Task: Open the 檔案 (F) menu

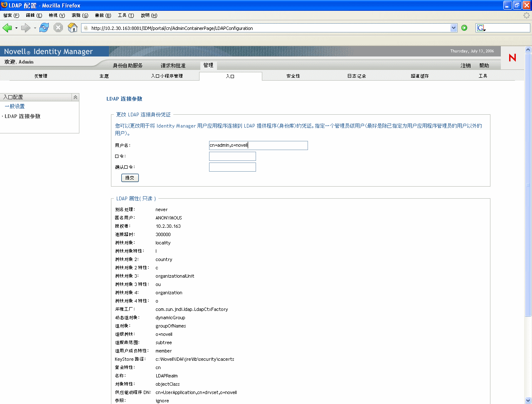Action: pyautogui.click(x=11, y=15)
